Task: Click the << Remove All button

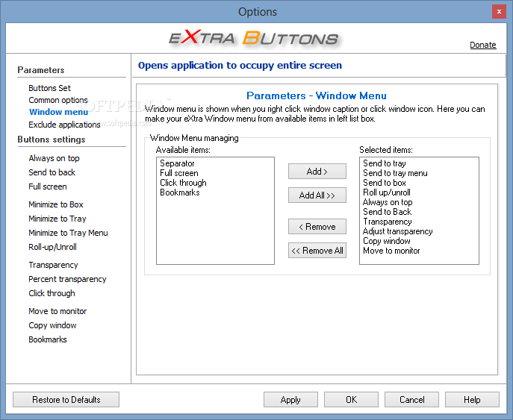Action: [x=317, y=251]
